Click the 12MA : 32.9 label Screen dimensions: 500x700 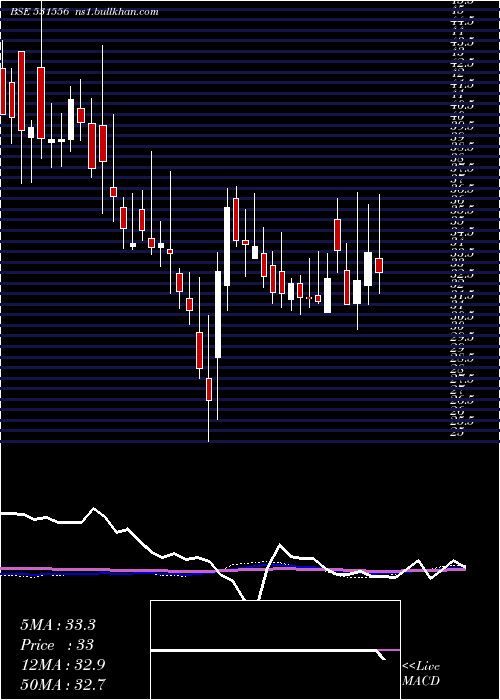[62, 665]
